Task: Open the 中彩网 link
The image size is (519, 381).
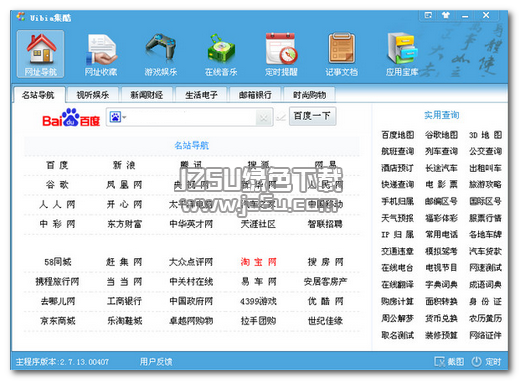Action: [57, 224]
